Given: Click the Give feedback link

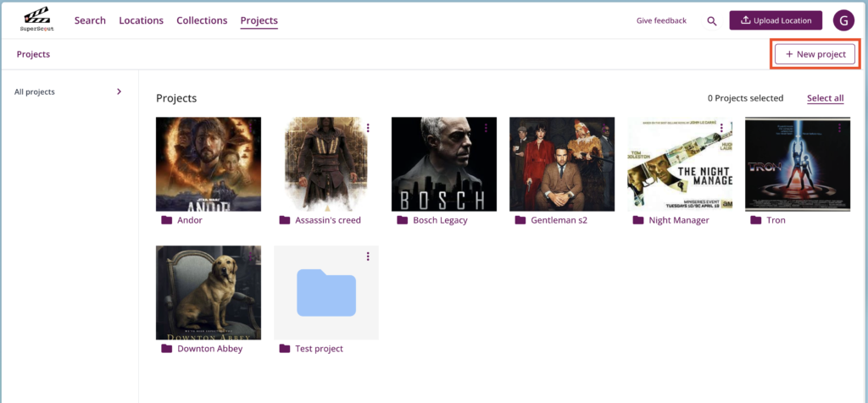Looking at the screenshot, I should 661,20.
